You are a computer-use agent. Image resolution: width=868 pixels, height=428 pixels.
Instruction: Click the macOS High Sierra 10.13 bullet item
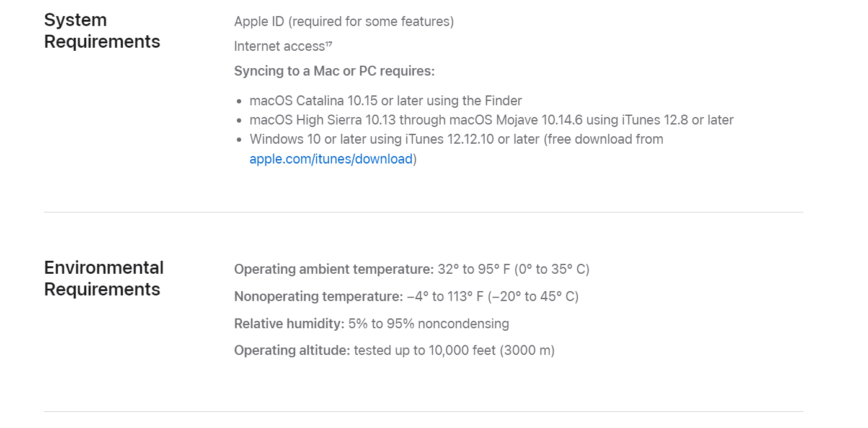[492, 120]
